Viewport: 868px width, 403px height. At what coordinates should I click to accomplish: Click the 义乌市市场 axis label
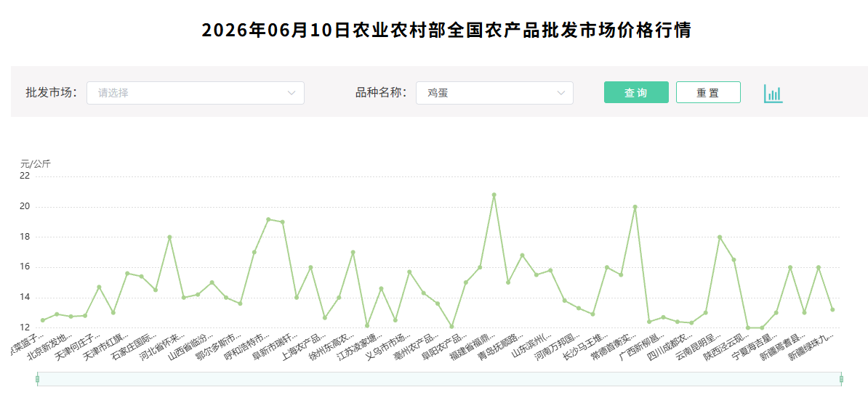[390, 346]
